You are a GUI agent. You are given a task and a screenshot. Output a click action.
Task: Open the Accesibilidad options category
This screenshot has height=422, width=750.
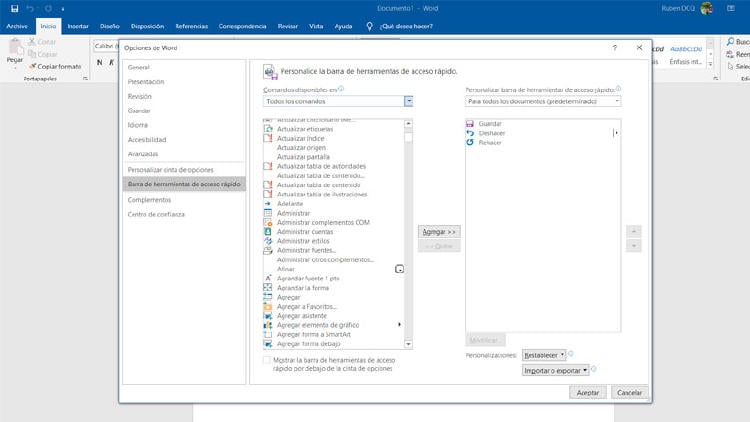click(x=147, y=139)
